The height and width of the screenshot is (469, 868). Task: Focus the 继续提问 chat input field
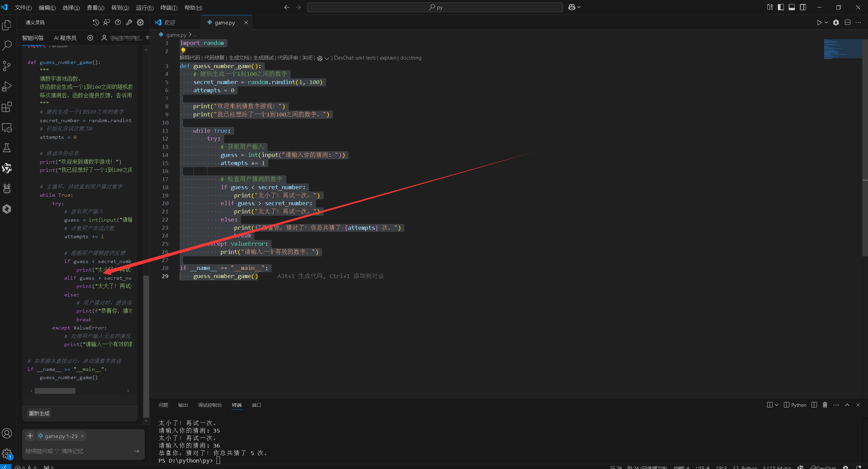(78, 451)
